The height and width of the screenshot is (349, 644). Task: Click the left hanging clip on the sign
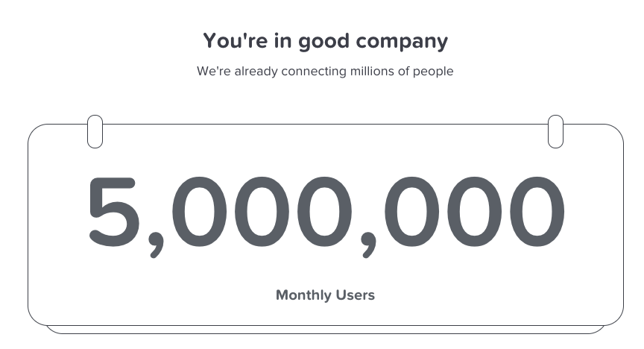(x=95, y=131)
